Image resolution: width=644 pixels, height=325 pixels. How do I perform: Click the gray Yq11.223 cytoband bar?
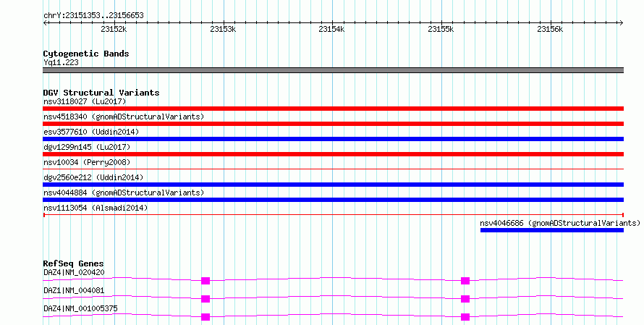333,70
